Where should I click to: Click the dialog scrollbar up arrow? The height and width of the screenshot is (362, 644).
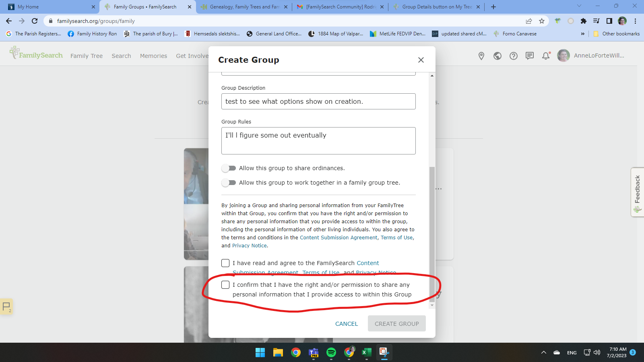pyautogui.click(x=432, y=76)
